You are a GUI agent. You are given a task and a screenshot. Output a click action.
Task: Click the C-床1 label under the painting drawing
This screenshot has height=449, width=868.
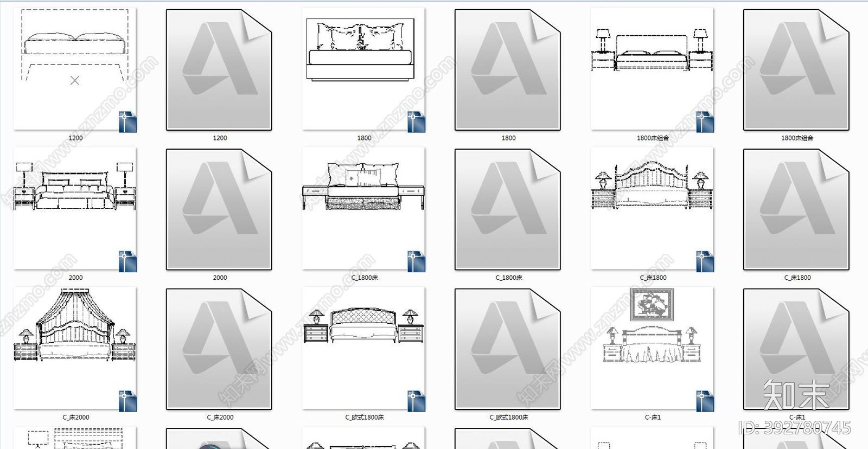coord(653,417)
